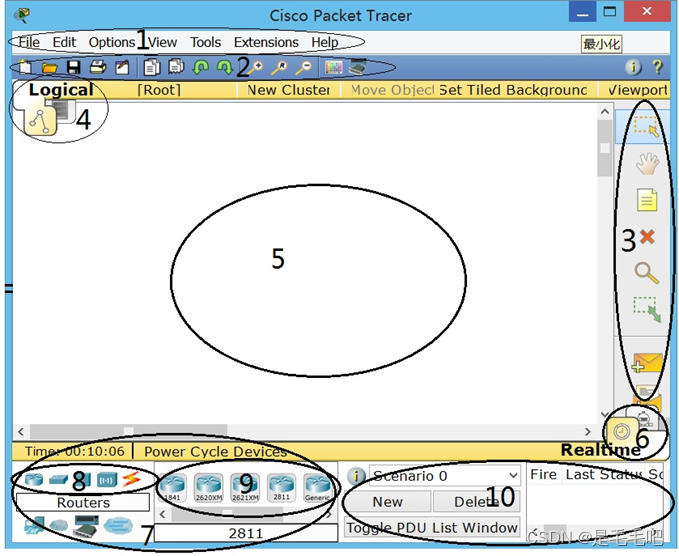
Task: Click New Cluster
Action: 288,90
